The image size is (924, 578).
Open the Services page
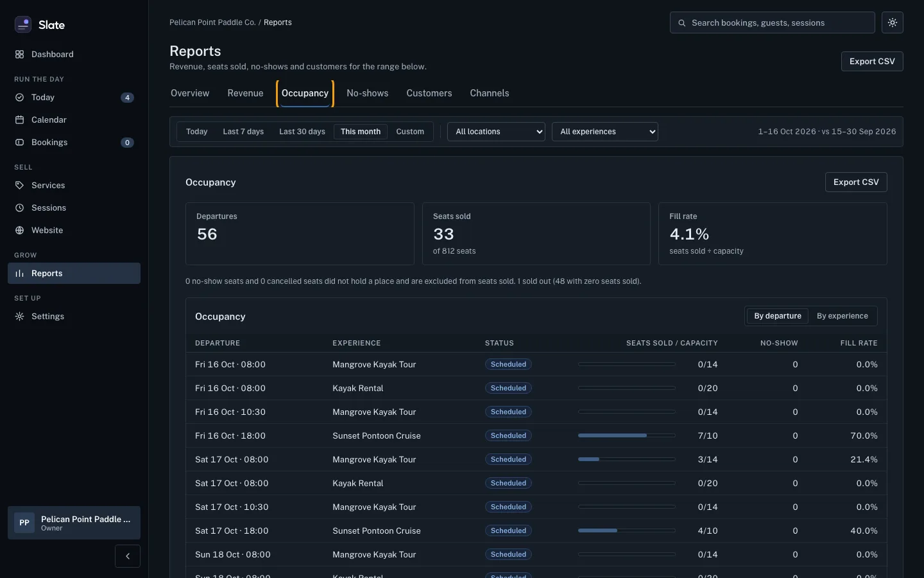tap(74, 186)
